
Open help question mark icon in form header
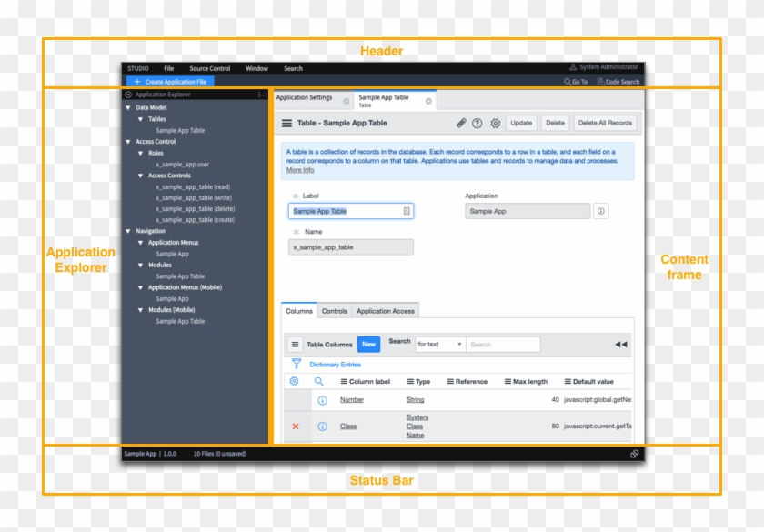click(x=477, y=124)
